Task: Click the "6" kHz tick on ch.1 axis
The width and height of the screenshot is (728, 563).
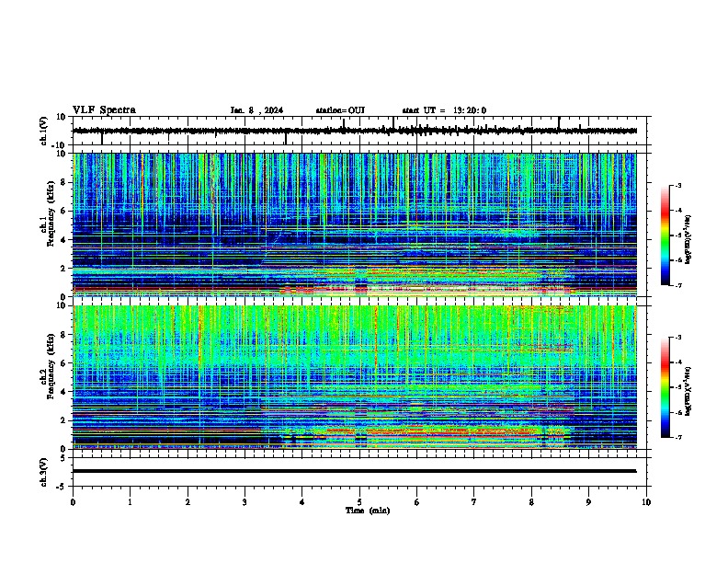Action: (x=65, y=211)
